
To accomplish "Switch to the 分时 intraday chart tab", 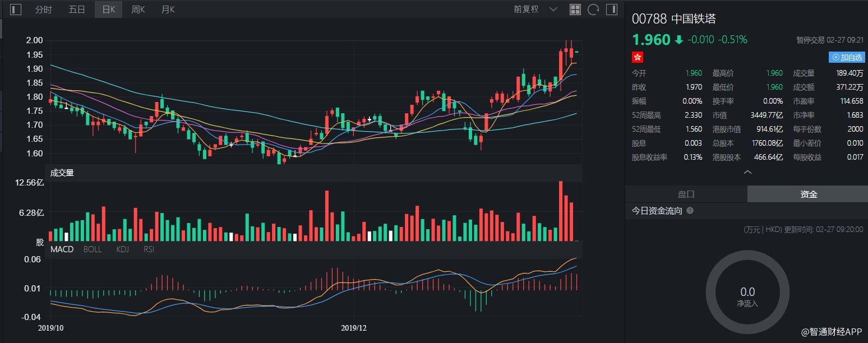I will (43, 10).
